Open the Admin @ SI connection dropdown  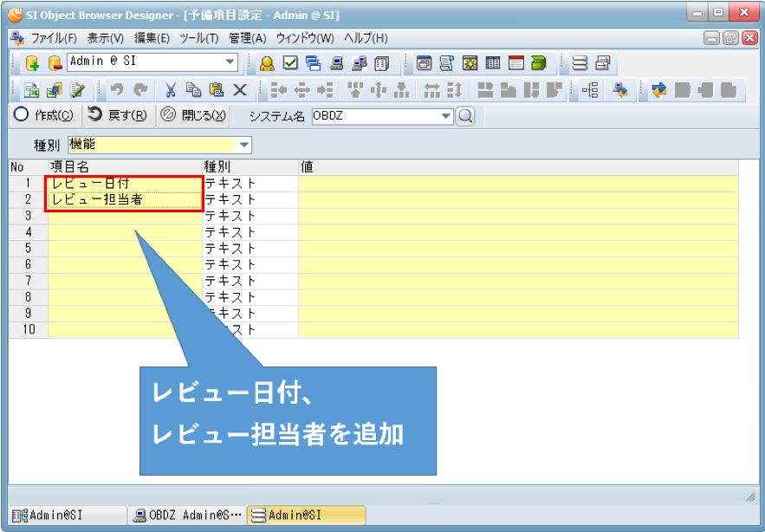(x=230, y=62)
